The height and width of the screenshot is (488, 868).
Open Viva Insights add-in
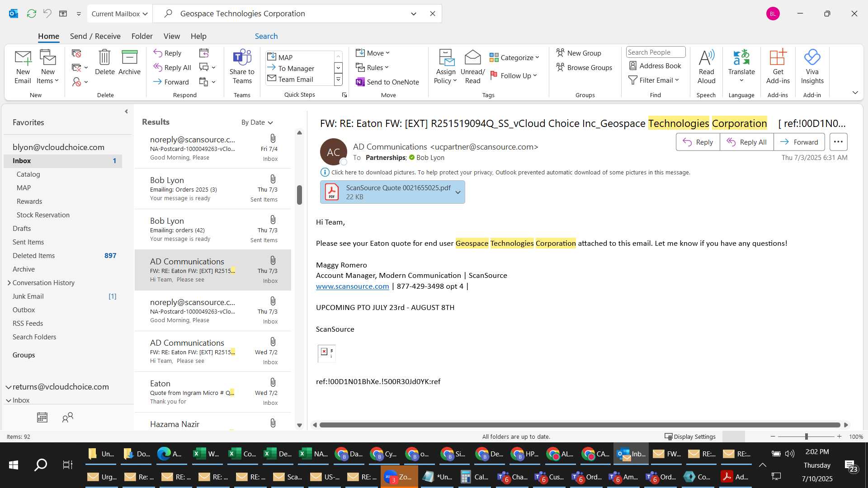pyautogui.click(x=812, y=67)
